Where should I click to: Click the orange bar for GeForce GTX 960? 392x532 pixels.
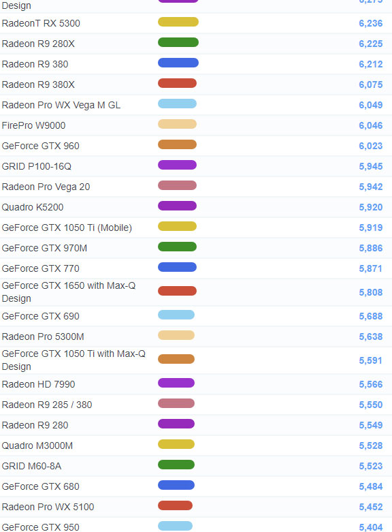(177, 144)
